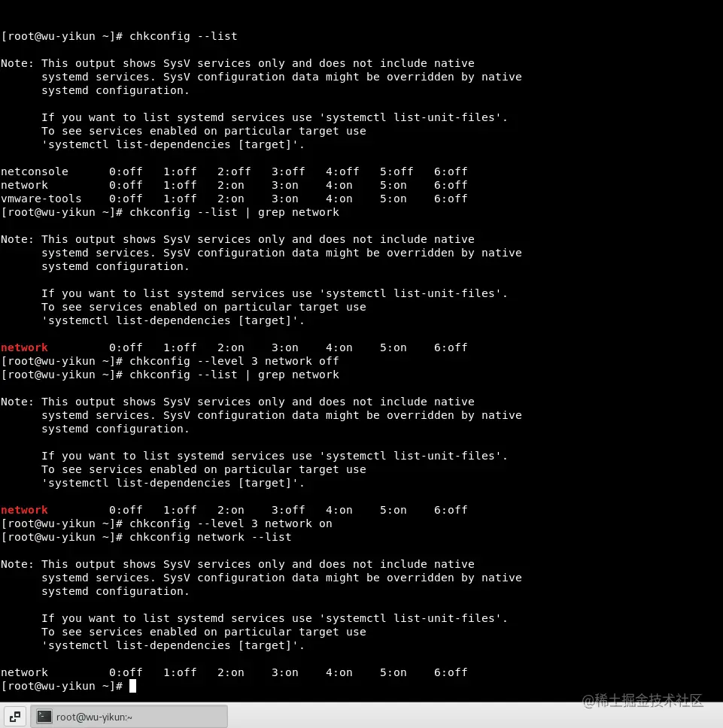The height and width of the screenshot is (728, 723).
Task: Click 'chkconfig --level 3 network on' command
Action: click(231, 523)
